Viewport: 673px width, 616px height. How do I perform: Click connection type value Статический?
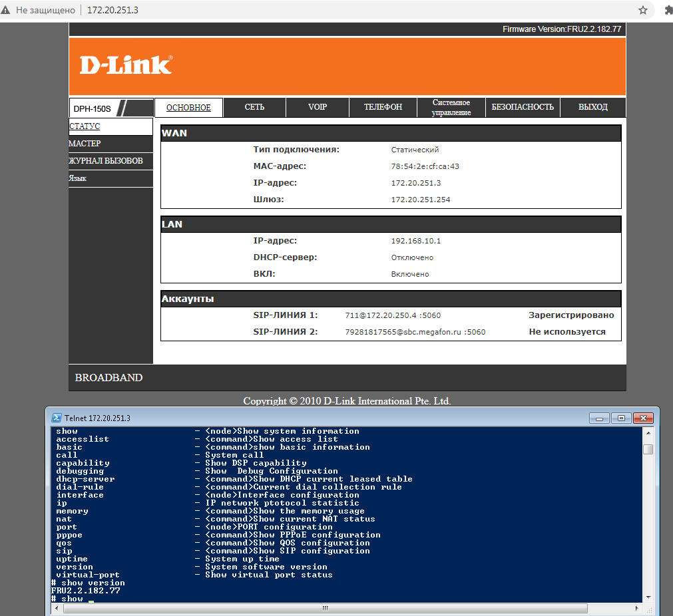point(415,150)
